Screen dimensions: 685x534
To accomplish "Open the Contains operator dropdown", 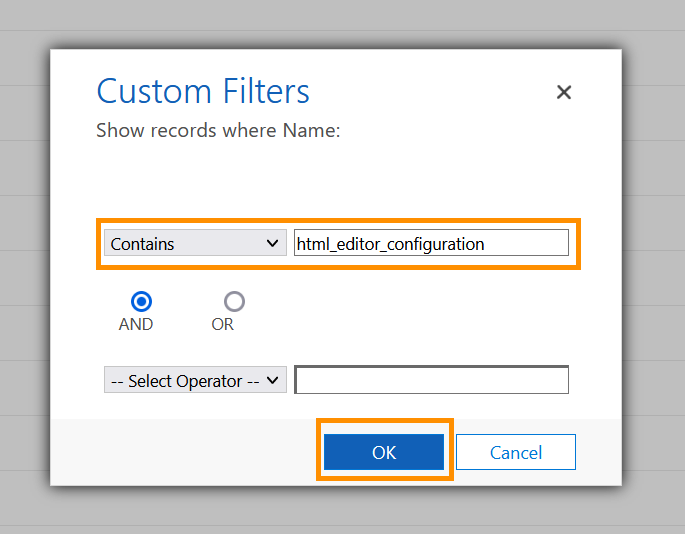I will point(195,243).
